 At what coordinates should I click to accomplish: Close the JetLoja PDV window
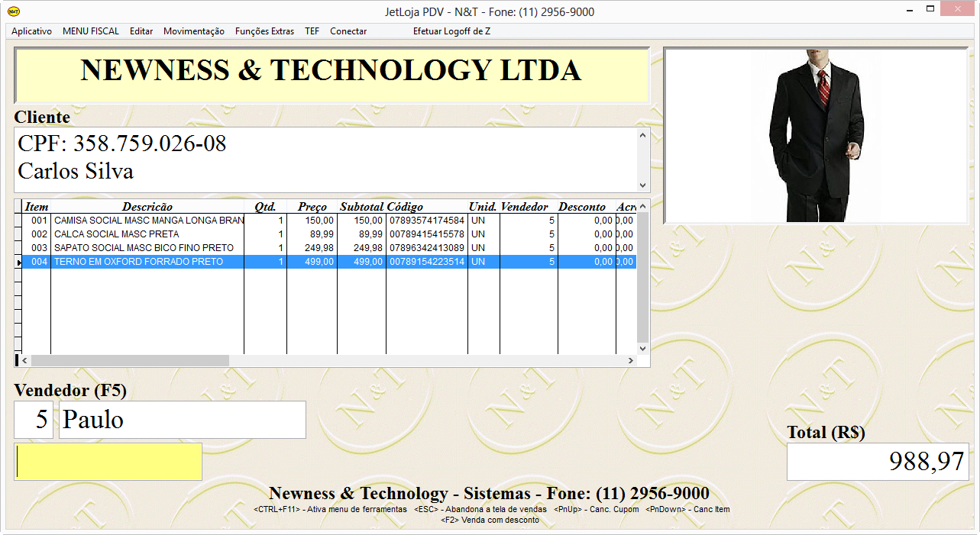coord(957,10)
